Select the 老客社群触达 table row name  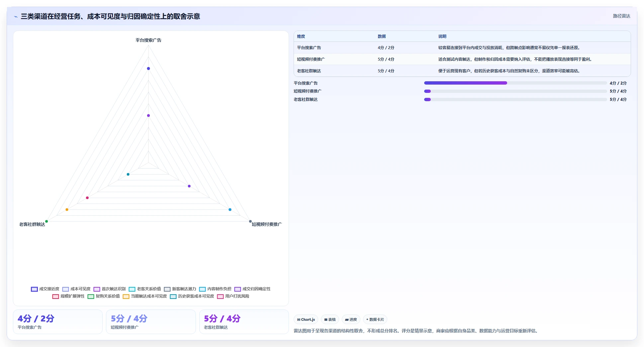pos(309,71)
